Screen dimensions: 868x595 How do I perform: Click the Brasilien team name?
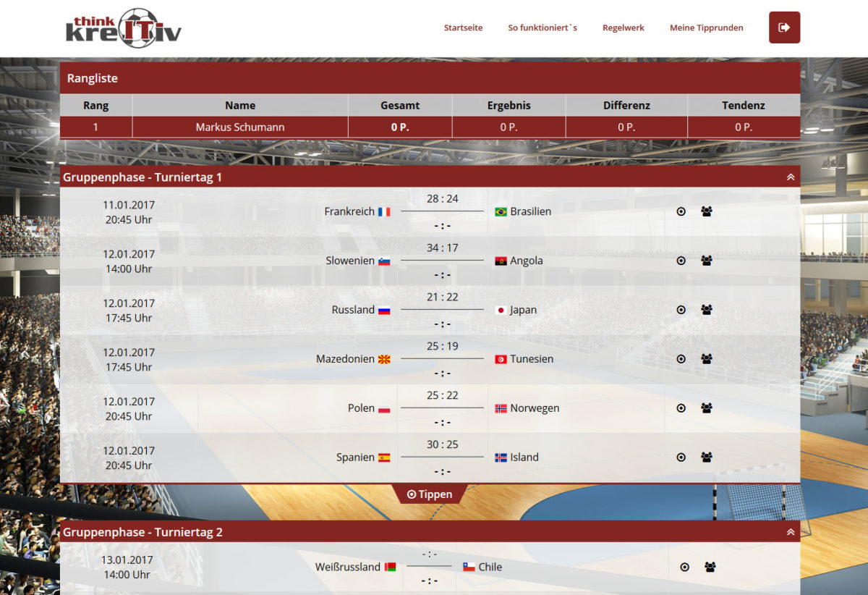click(x=531, y=211)
